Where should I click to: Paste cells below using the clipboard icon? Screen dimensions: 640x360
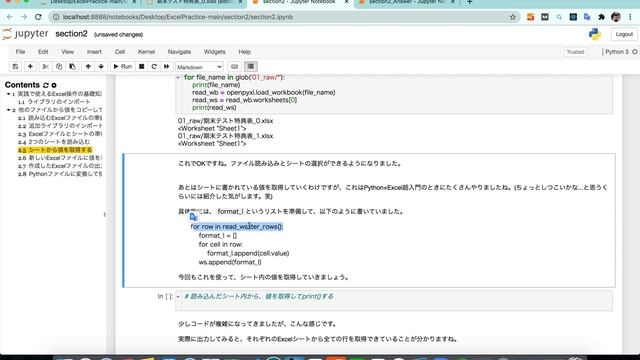[x=72, y=67]
